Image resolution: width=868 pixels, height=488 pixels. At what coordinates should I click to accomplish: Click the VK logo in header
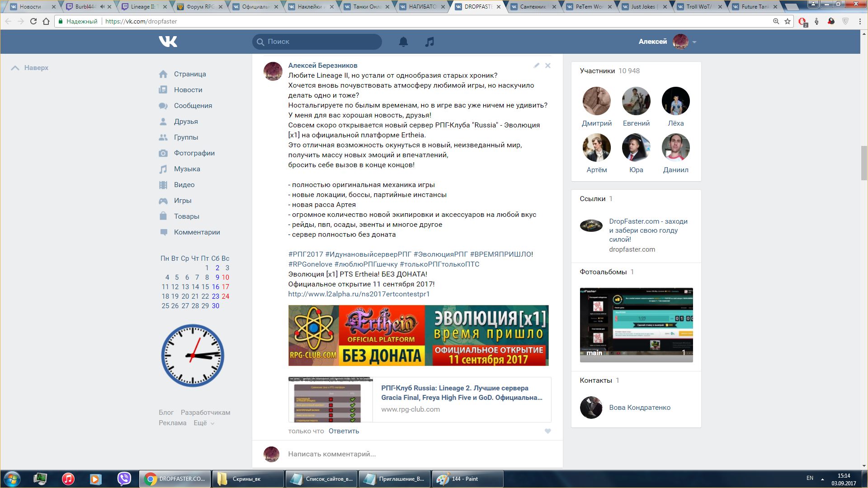[x=168, y=42]
